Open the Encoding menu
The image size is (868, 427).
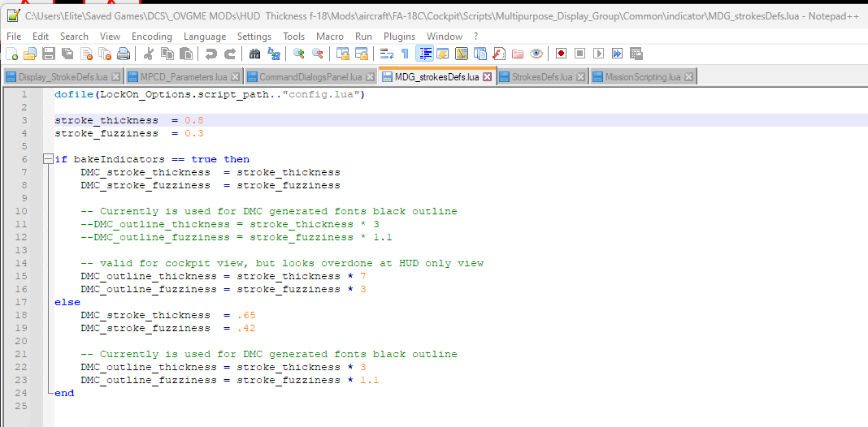152,37
